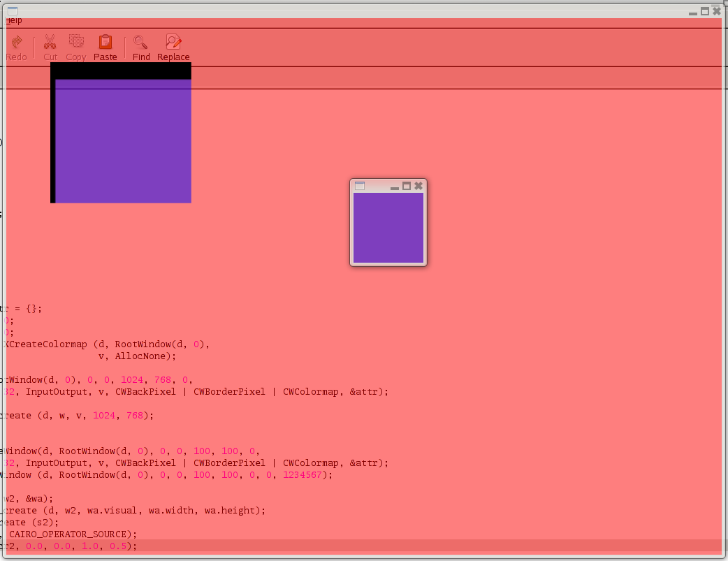This screenshot has width=728, height=561.
Task: Open the Help menu
Action: tap(14, 21)
